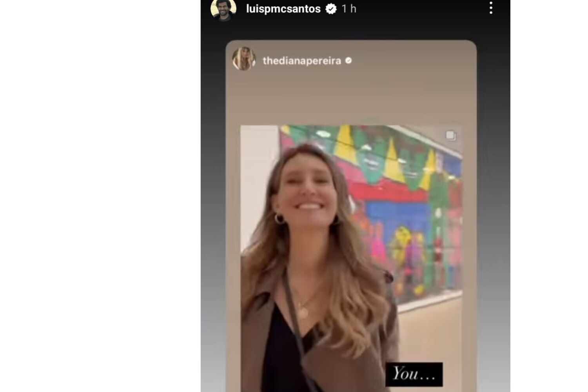Screen dimensions: 588x392
Task: Click the verified badge next to thedianapereira
Action: click(348, 60)
